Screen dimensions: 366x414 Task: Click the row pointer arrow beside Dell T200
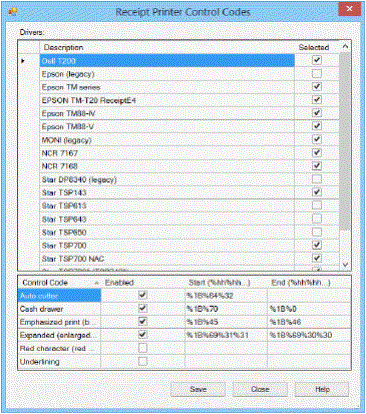(23, 61)
